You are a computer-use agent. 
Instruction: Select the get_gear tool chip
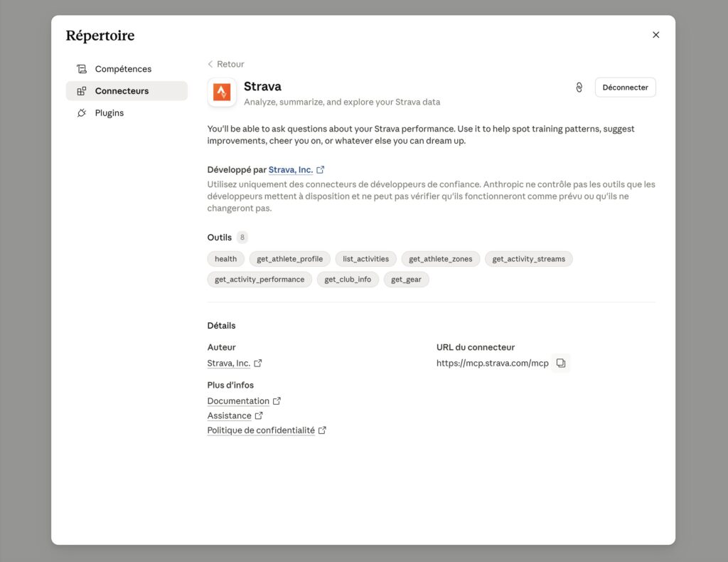click(x=406, y=279)
